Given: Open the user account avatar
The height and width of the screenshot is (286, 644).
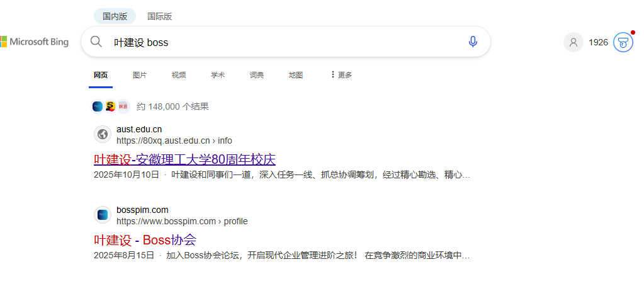Looking at the screenshot, I should point(573,42).
